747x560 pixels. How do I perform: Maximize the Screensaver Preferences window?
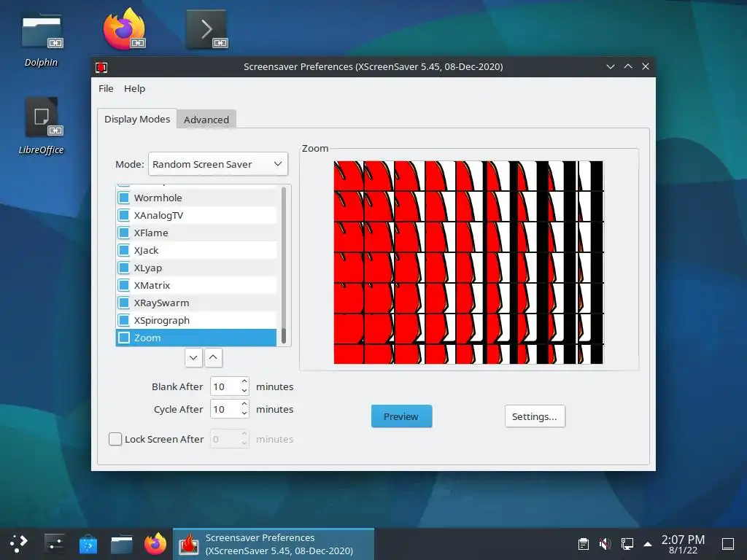point(628,66)
